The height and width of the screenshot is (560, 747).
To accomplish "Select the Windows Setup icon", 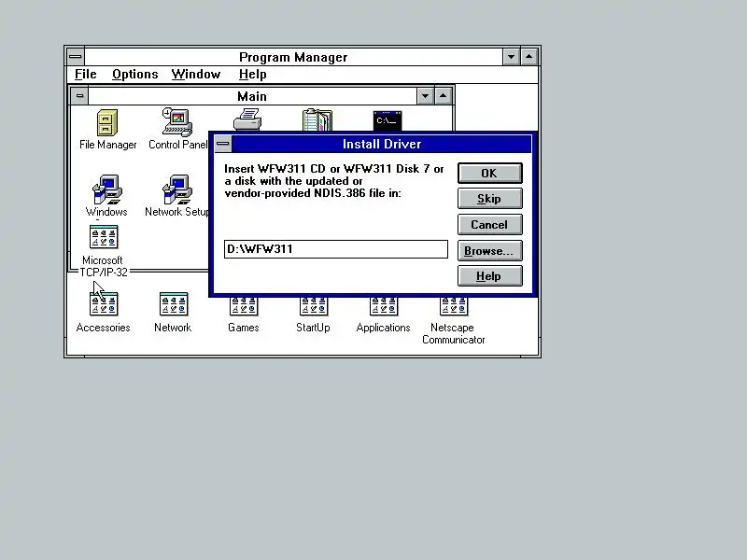I will (x=106, y=189).
